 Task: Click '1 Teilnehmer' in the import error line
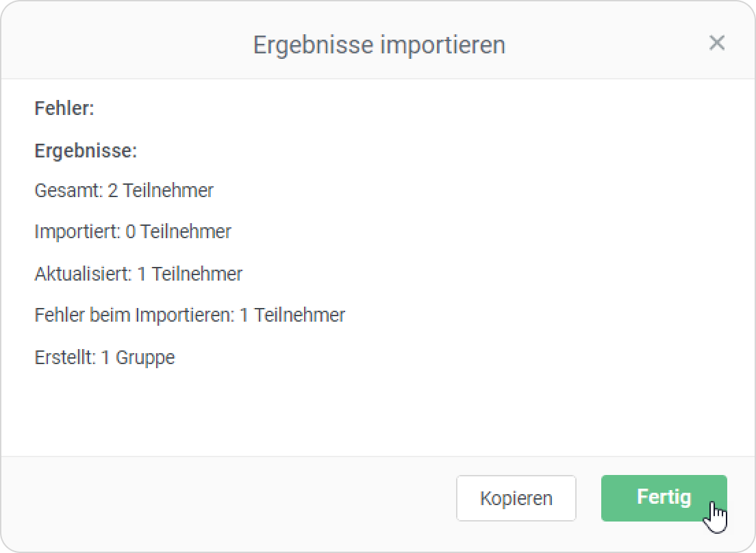coord(292,316)
